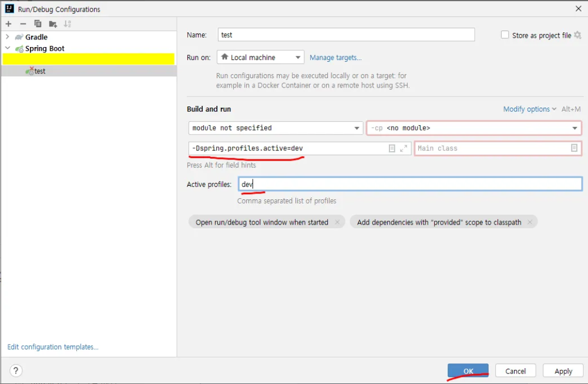Screen dimensions: 588x384
Task: Open Edit configuration templates link
Action: [52, 347]
